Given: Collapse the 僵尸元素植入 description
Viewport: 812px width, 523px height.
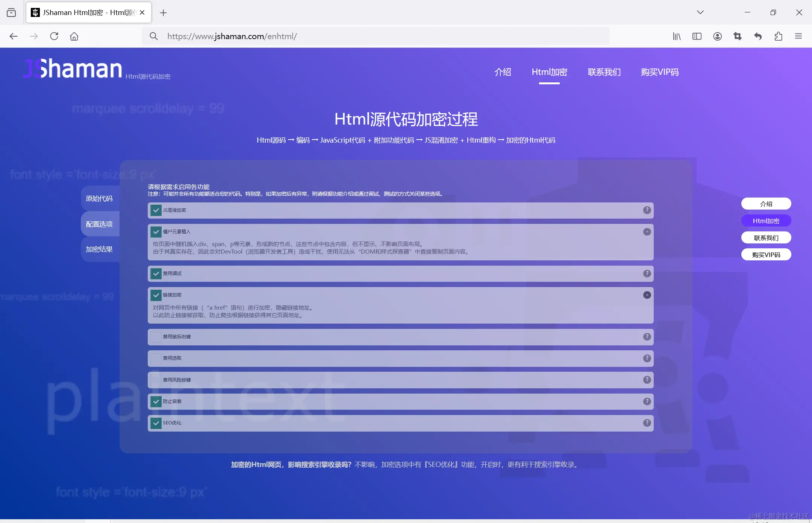Looking at the screenshot, I should tap(647, 232).
